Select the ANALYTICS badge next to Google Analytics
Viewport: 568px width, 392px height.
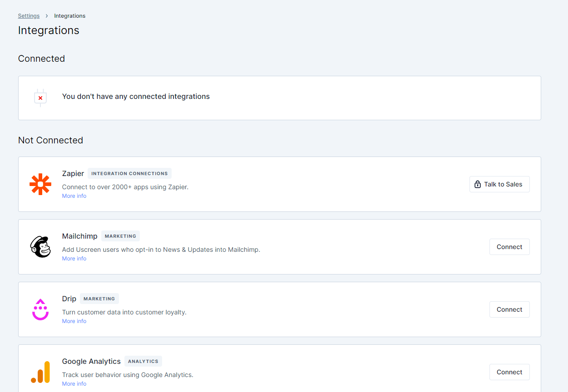click(143, 361)
